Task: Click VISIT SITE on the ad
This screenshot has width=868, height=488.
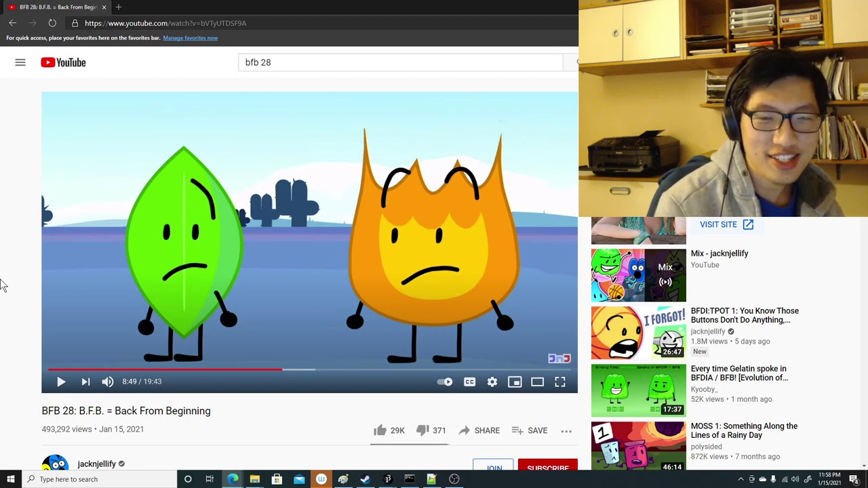Action: pyautogui.click(x=726, y=224)
